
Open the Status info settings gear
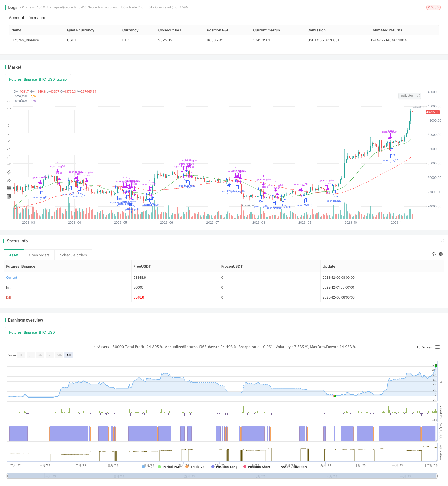[x=441, y=254]
